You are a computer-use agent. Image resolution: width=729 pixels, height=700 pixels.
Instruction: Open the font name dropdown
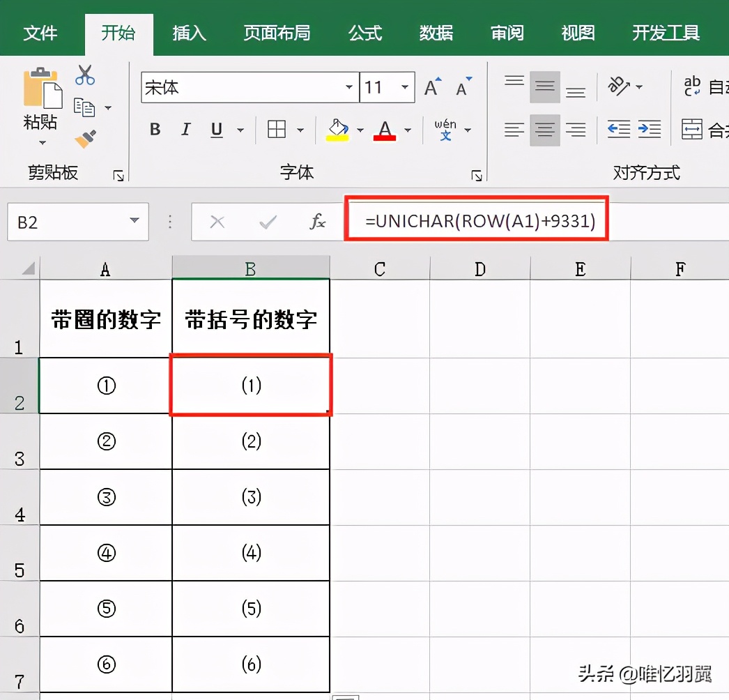348,87
